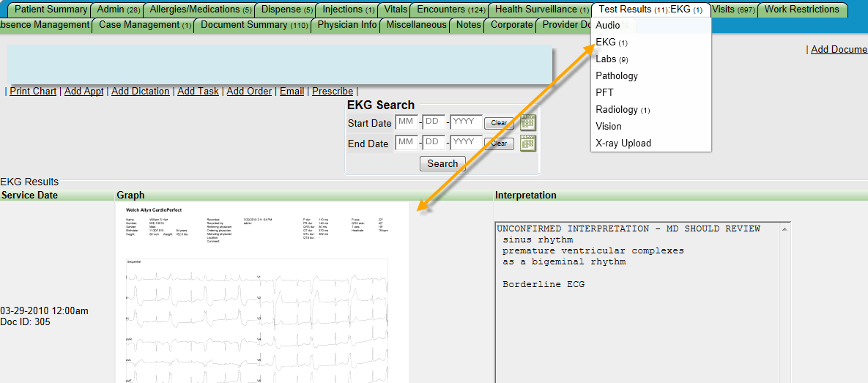
Task: Switch to the Patient Summary tab
Action: pyautogui.click(x=51, y=10)
